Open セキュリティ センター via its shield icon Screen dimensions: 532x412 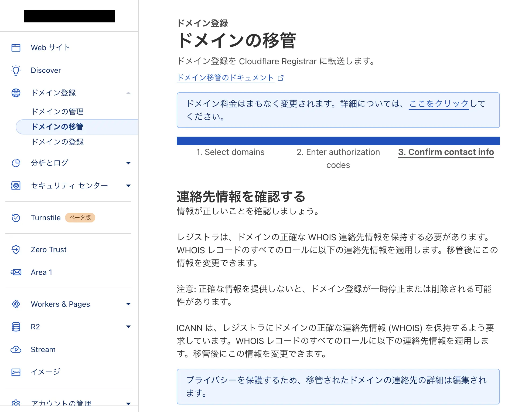[16, 185]
